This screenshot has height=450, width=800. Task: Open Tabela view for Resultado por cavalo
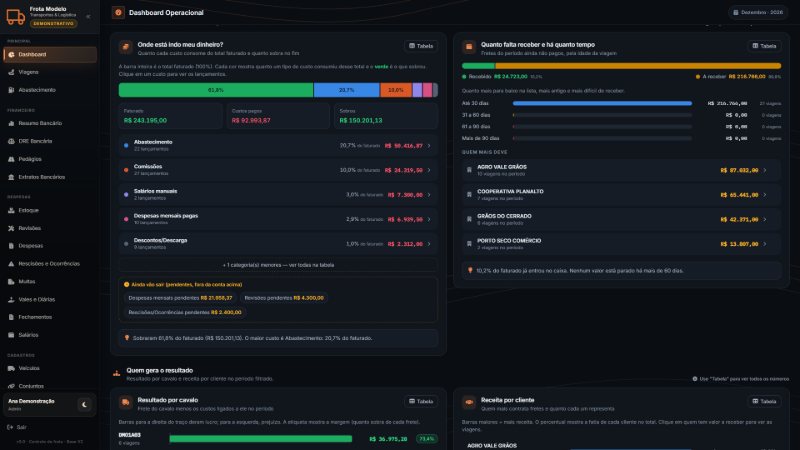click(421, 402)
